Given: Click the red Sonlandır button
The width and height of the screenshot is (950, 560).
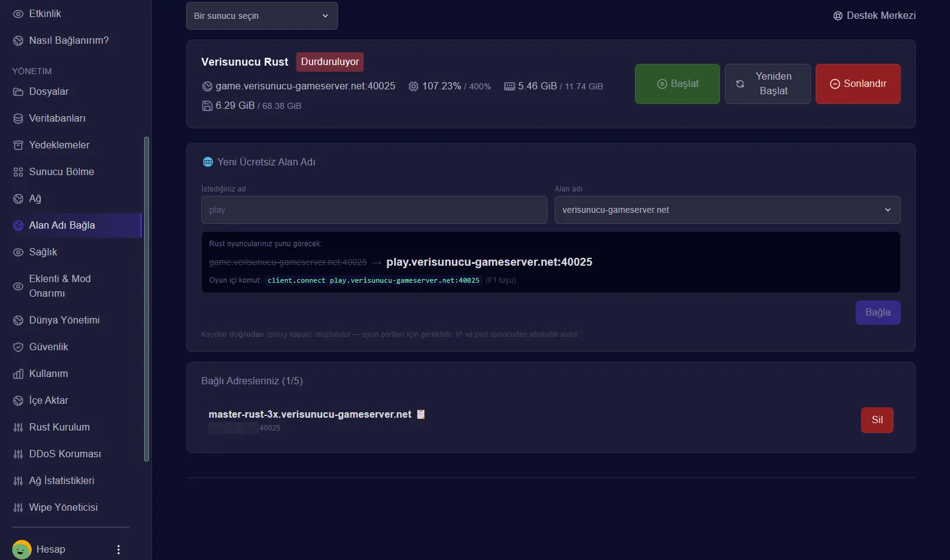Looking at the screenshot, I should click(858, 84).
